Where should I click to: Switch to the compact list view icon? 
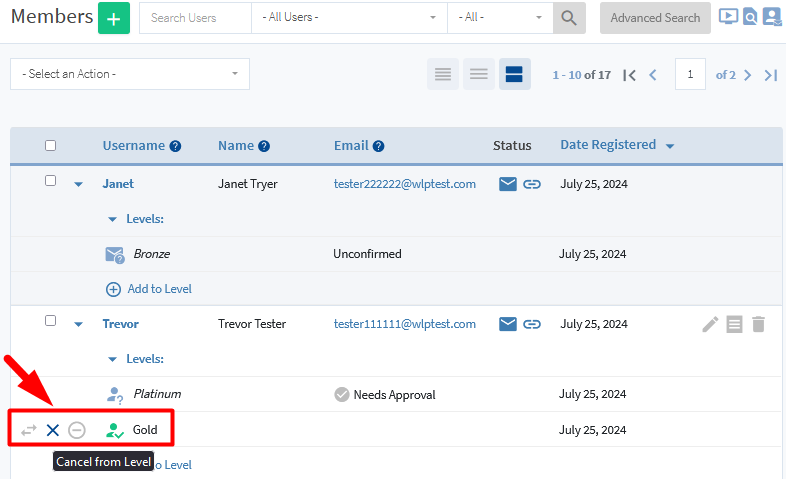coord(443,74)
